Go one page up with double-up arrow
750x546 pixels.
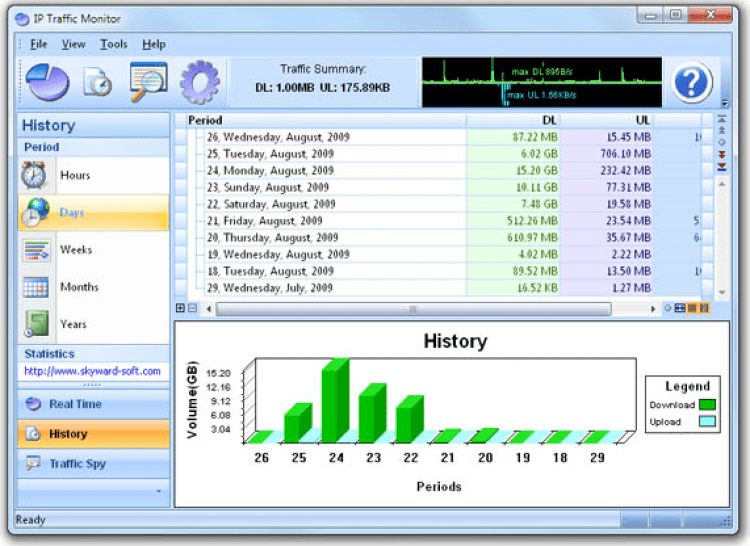click(x=722, y=131)
